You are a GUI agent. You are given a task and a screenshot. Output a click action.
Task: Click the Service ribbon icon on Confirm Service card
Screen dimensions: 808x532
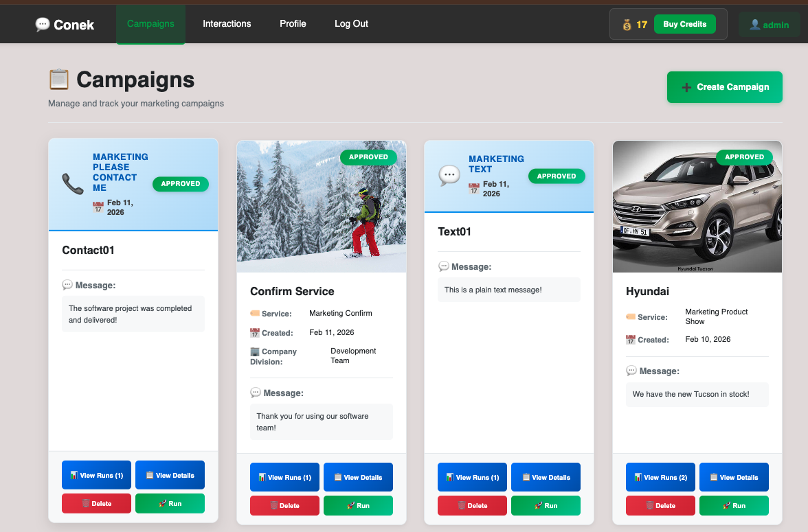click(x=256, y=313)
